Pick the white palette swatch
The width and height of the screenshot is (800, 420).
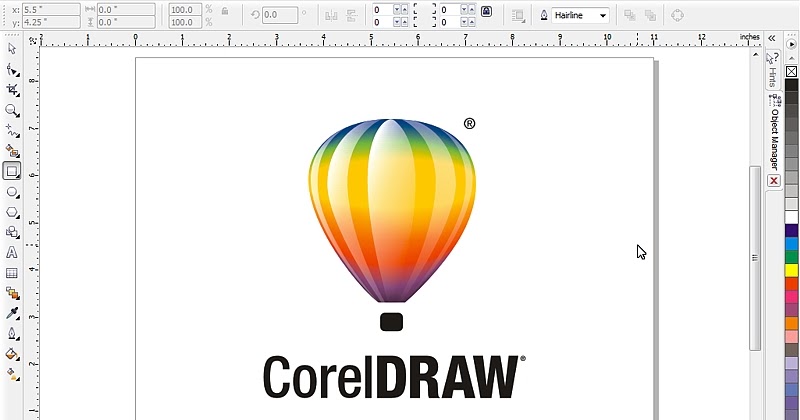coord(791,217)
